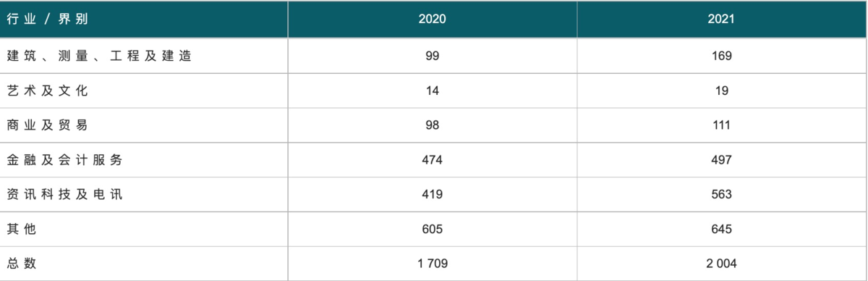The height and width of the screenshot is (281, 868).
Task: Click the 建筑、测量、工程及建造 row label
Action: [x=99, y=56]
